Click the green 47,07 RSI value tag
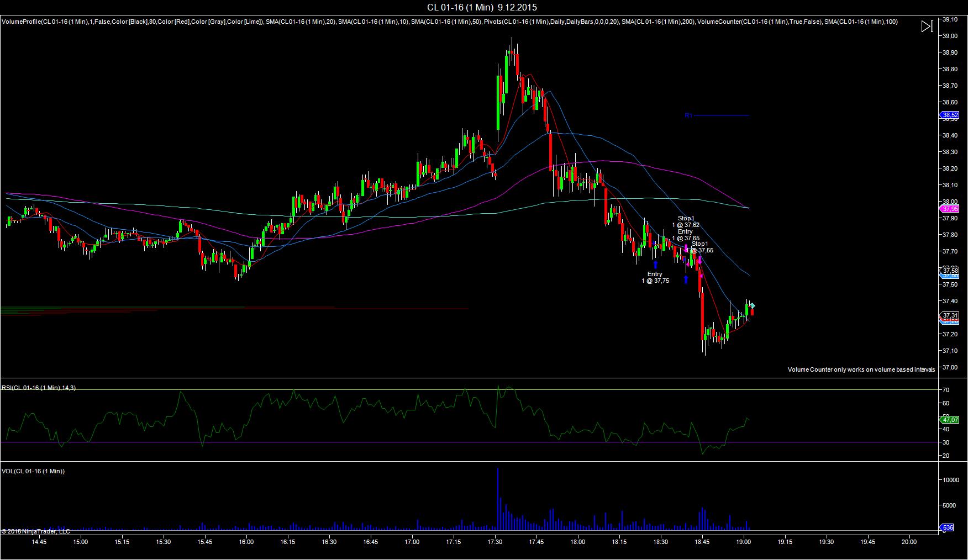 tap(950, 420)
